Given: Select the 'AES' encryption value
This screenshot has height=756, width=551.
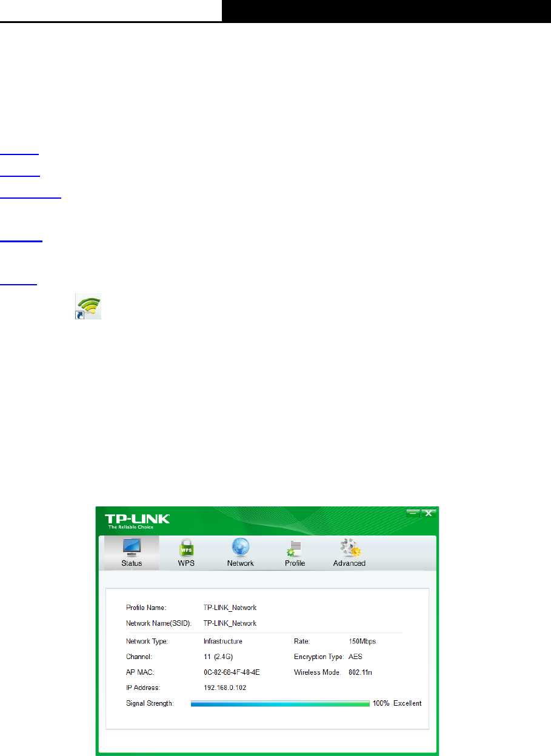Looking at the screenshot, I should click(x=355, y=657).
